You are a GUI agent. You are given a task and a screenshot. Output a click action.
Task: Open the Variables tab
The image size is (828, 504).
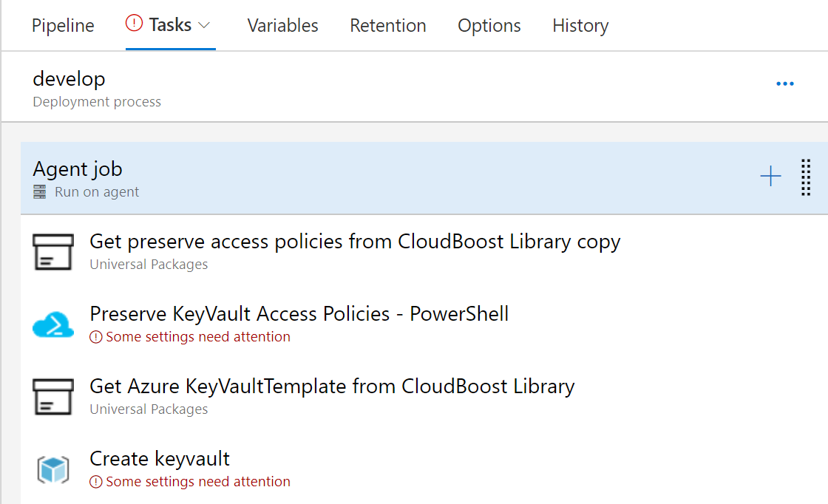pyautogui.click(x=282, y=26)
